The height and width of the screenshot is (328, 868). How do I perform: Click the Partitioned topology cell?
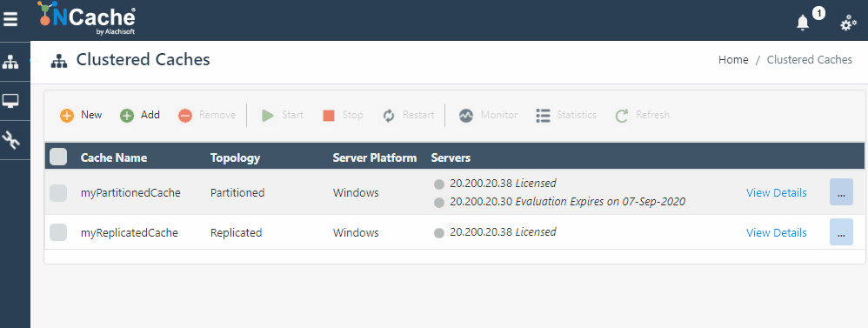237,193
